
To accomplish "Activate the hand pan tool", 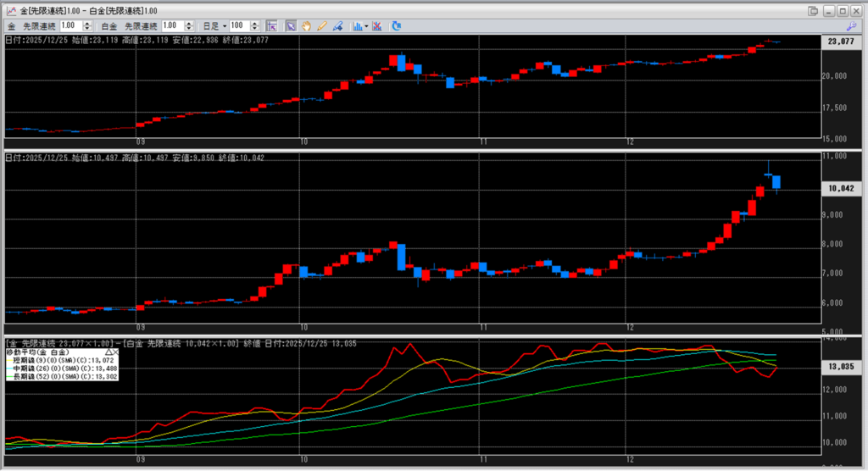I will click(x=306, y=26).
